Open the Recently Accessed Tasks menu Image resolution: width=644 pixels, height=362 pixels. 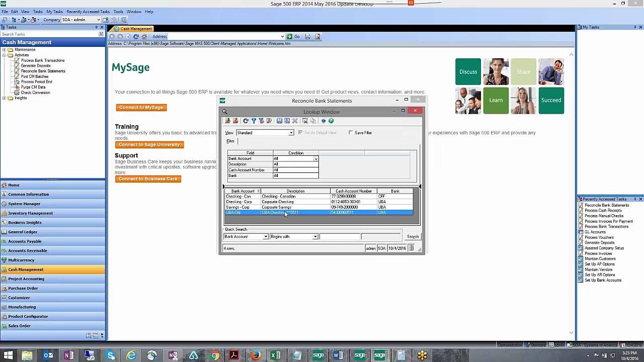[88, 12]
